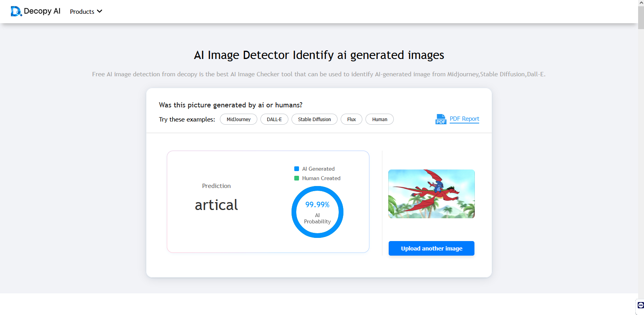644x315 pixels.
Task: Click the 'Try these examples:' label
Action: (187, 120)
